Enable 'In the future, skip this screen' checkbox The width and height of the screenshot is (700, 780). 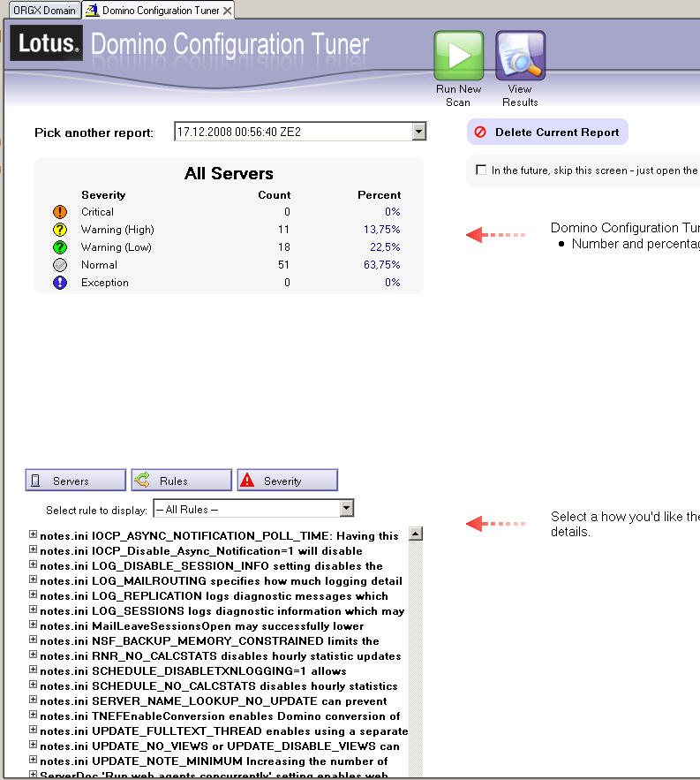click(x=481, y=170)
